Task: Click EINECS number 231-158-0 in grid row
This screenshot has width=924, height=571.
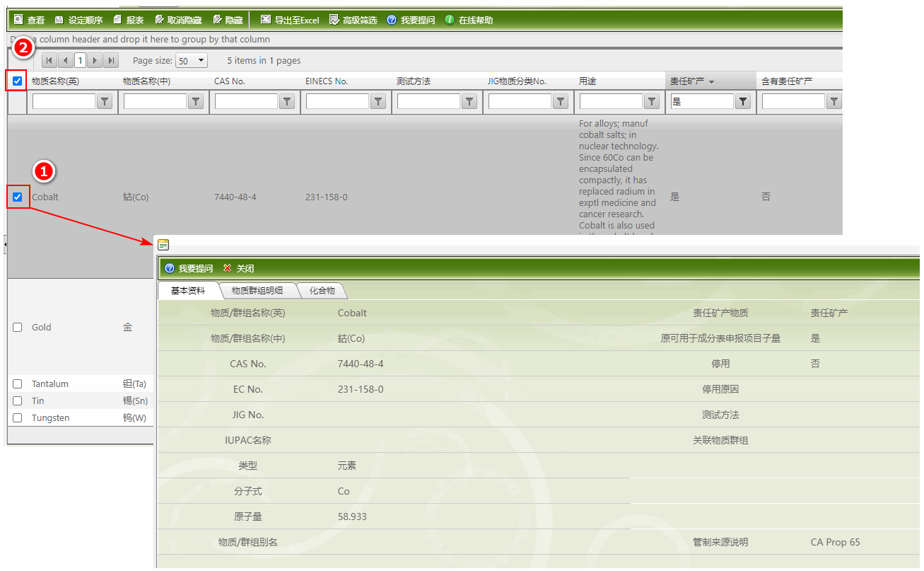Action: pyautogui.click(x=327, y=197)
